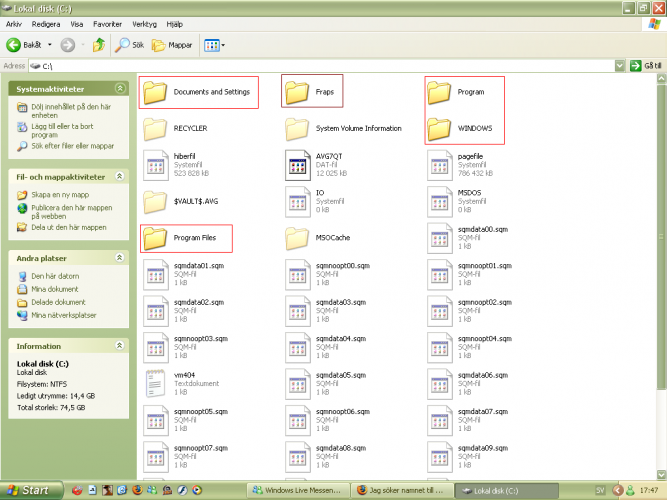Click the Up one level folder icon
Screen dimensions: 667x500
(x=99, y=45)
